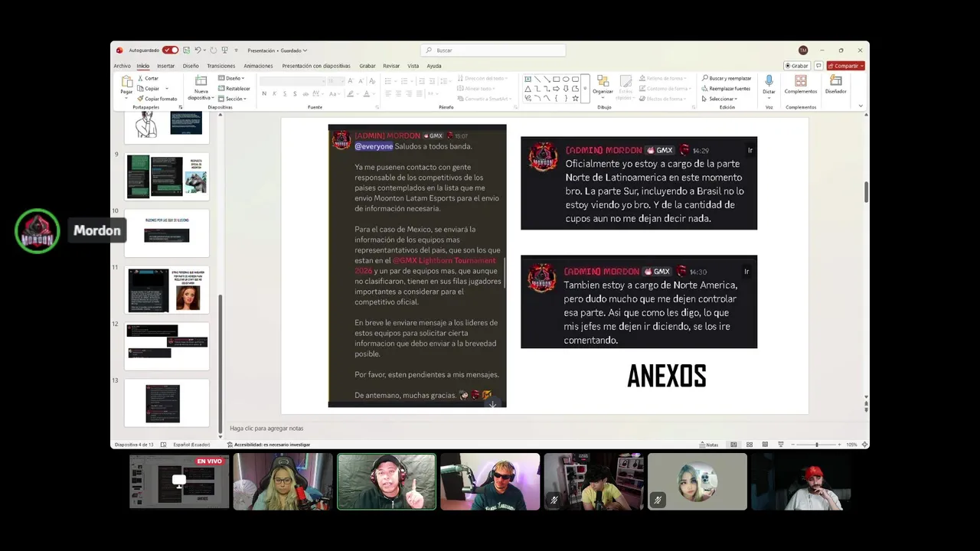Click in the Buscar search box
This screenshot has width=980, height=551.
[x=494, y=51]
